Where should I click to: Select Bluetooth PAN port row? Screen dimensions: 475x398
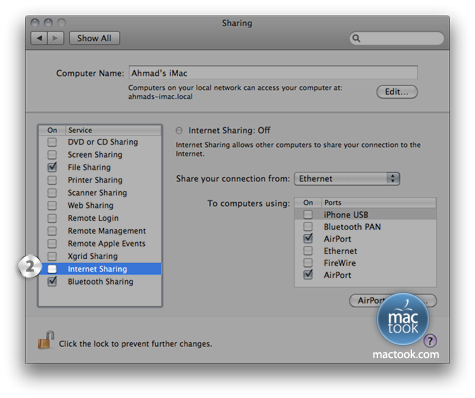click(365, 227)
